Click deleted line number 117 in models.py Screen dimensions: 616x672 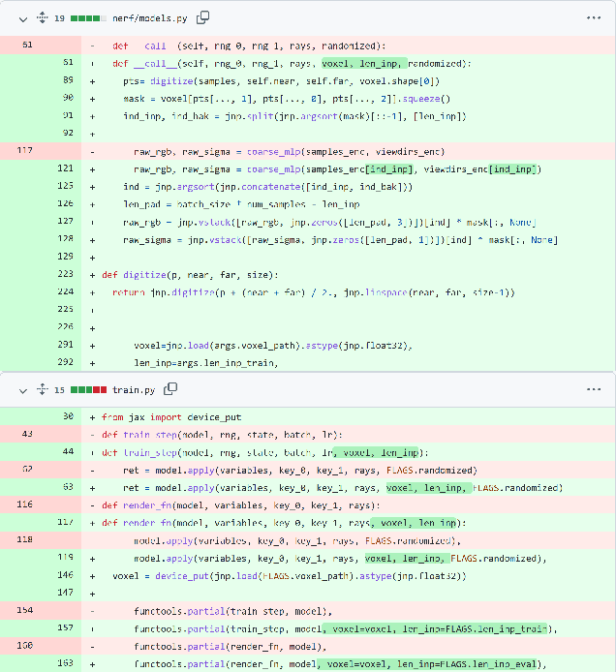pos(26,151)
